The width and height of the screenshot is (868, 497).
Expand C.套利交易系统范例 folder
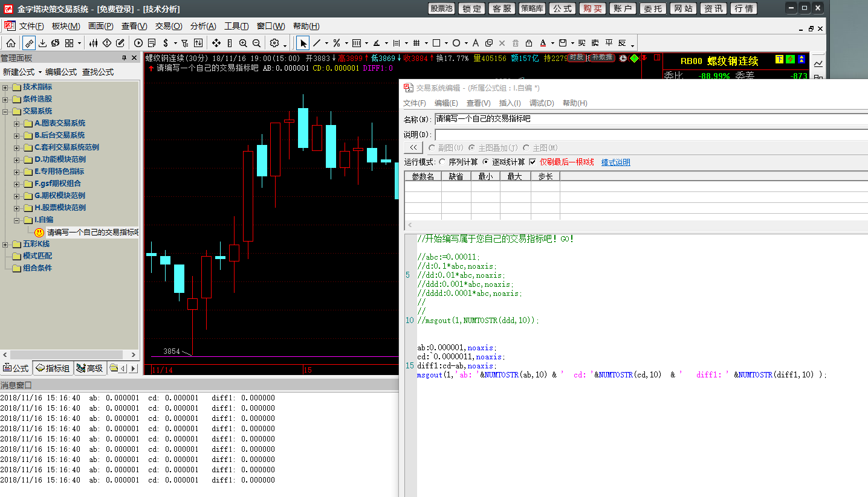[x=17, y=147]
